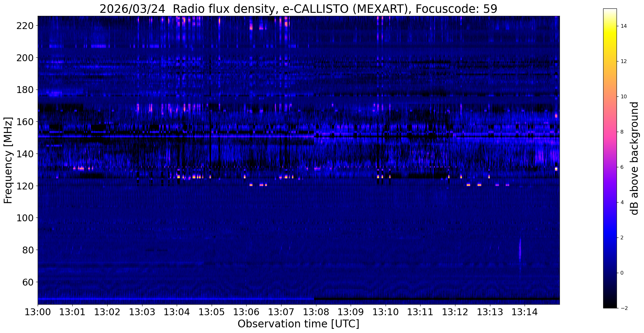Click the −2 dB colorbar tick label
Image resolution: width=644 pixels, height=333 pixels.
pyautogui.click(x=623, y=308)
